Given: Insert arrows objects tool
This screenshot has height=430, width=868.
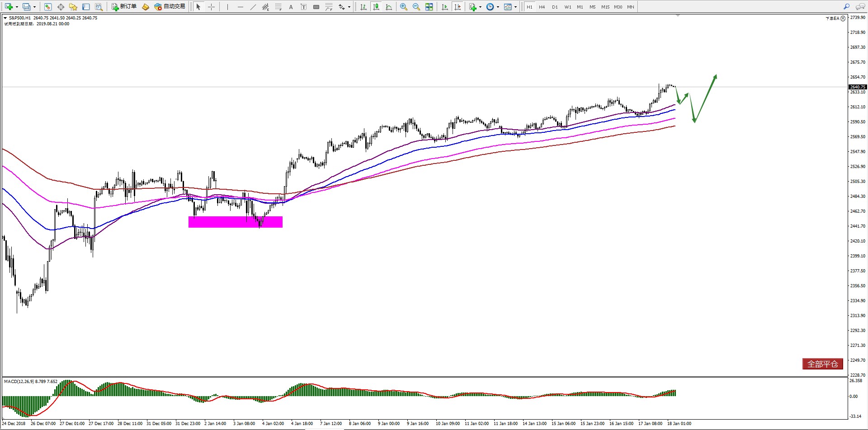Looking at the screenshot, I should click(342, 7).
